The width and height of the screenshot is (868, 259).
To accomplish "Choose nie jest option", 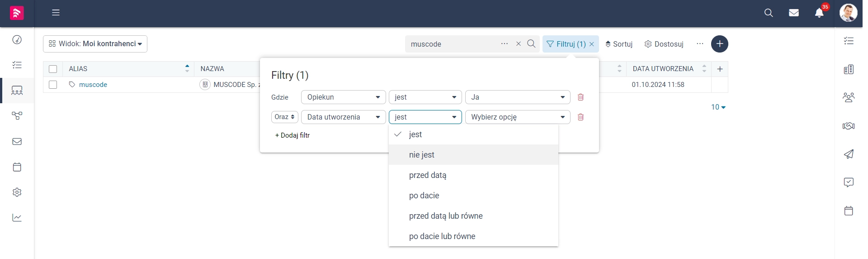I will tap(473, 155).
